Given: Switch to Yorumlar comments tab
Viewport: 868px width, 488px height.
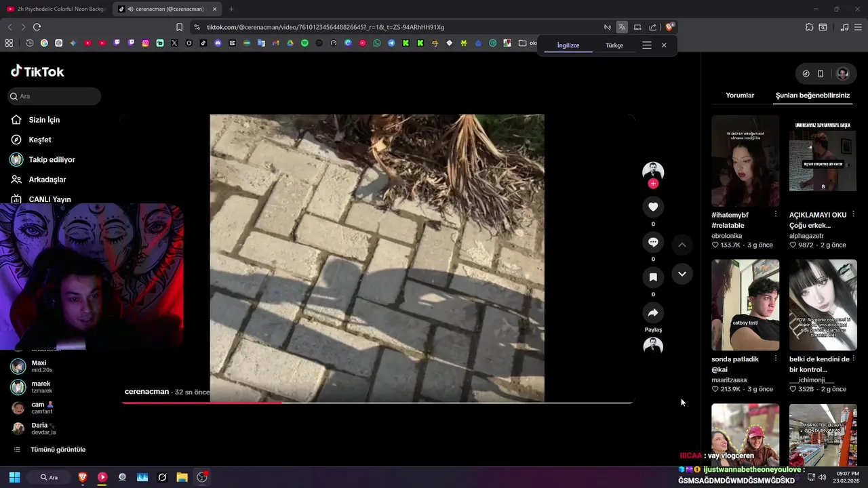Looking at the screenshot, I should [740, 96].
